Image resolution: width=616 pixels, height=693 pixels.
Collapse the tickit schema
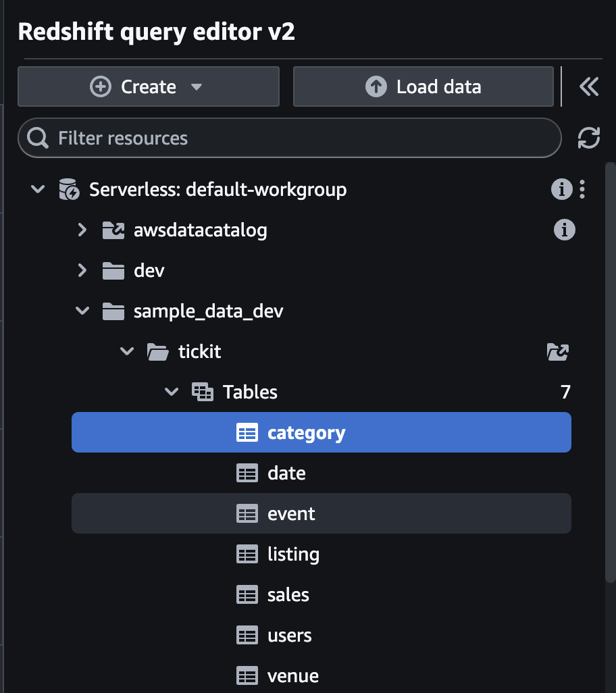[127, 351]
